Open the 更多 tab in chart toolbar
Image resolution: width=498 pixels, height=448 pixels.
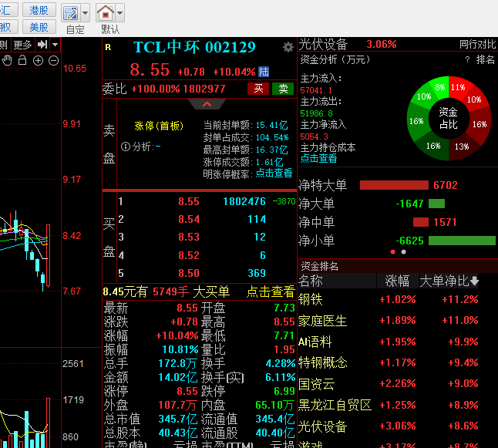(x=22, y=45)
